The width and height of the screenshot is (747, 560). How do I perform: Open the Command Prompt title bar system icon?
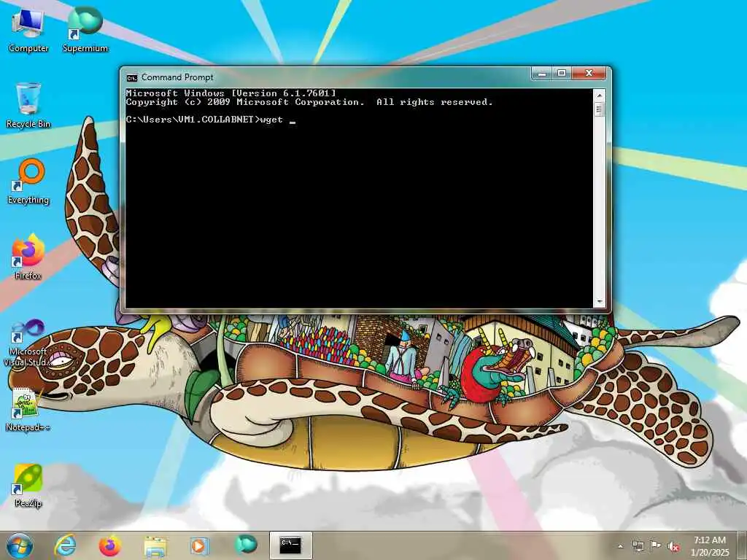click(132, 77)
